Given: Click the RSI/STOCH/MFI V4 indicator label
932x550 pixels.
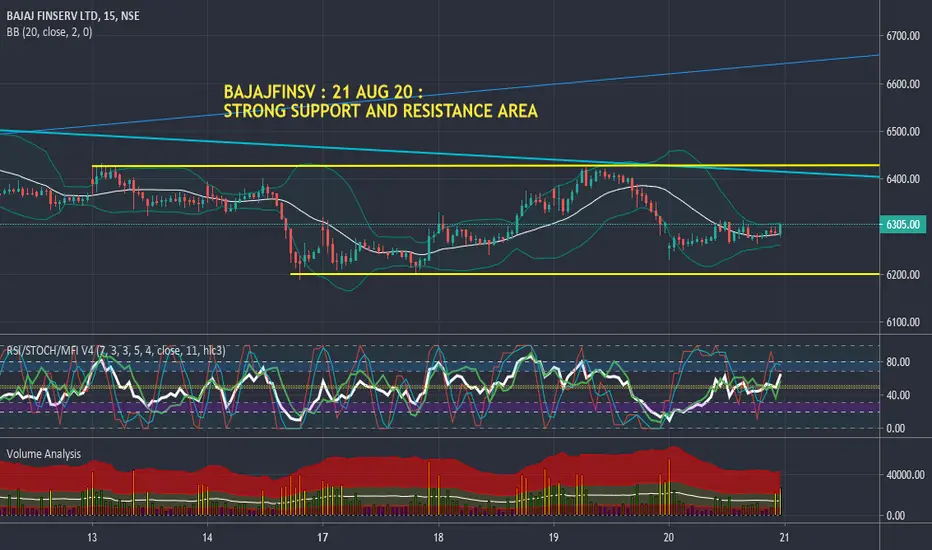Looking at the screenshot, I should [116, 351].
